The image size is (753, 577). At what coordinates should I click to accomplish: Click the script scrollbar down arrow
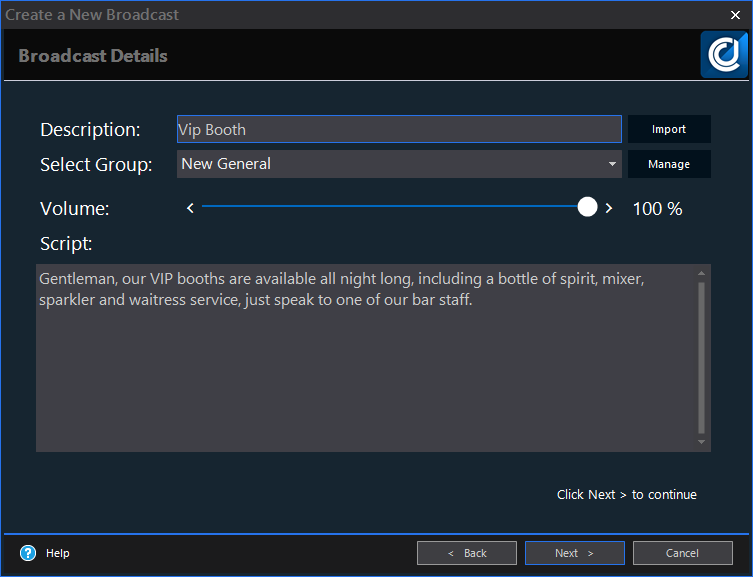pyautogui.click(x=701, y=442)
